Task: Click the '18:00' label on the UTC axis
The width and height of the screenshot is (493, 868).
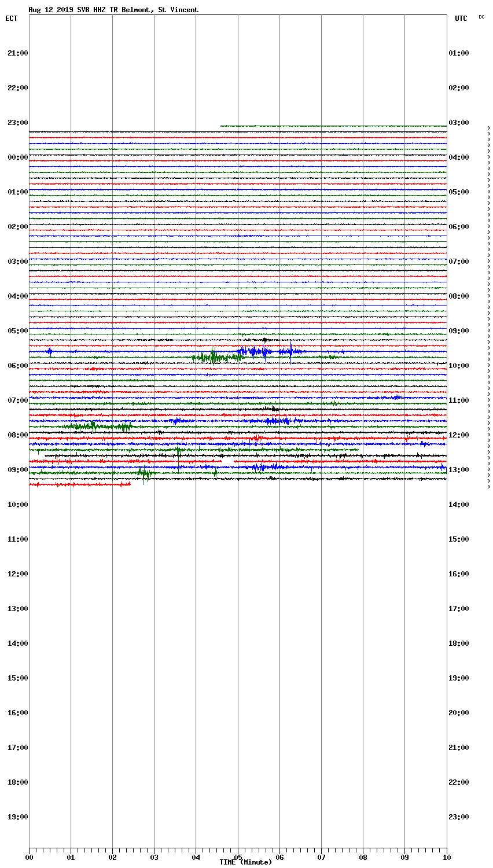Action: pos(459,643)
